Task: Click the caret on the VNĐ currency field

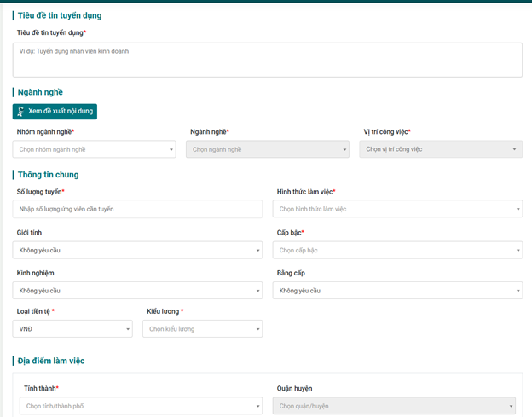Action: 128,329
